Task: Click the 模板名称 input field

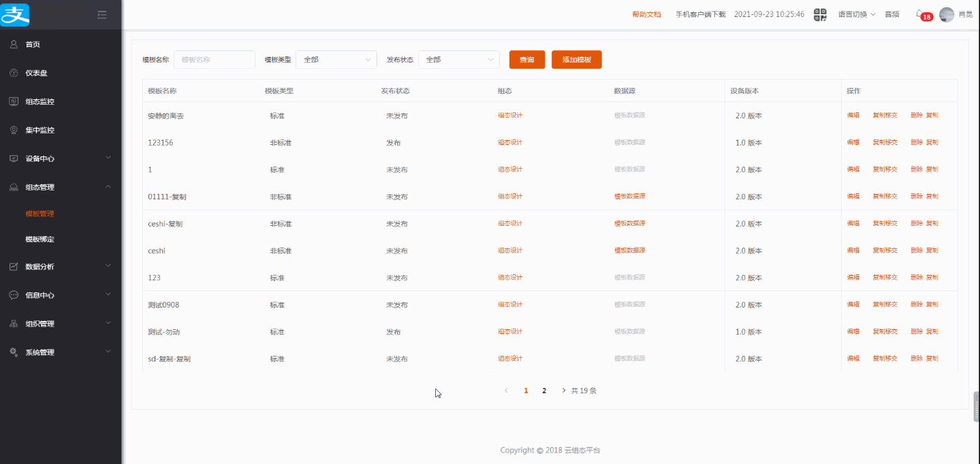Action: [215, 59]
